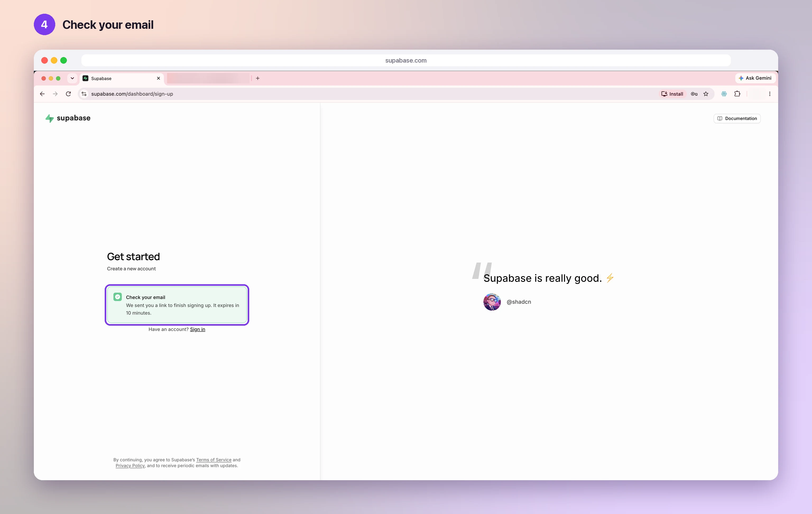Close the Supabase tab
The width and height of the screenshot is (812, 514).
tap(159, 78)
